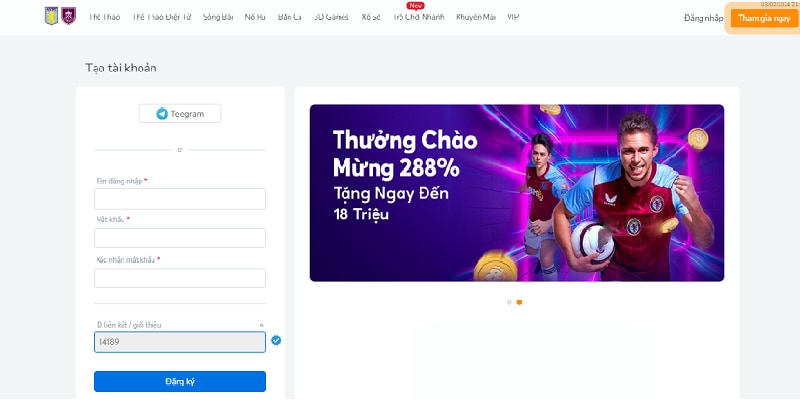Click the Burnley crest logo
This screenshot has width=800, height=400.
[x=68, y=16]
